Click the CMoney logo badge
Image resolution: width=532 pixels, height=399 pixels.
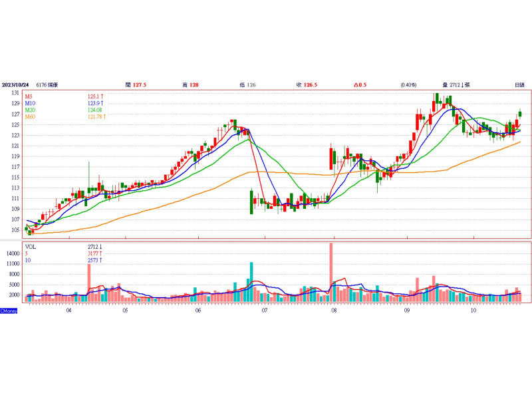tap(9, 311)
